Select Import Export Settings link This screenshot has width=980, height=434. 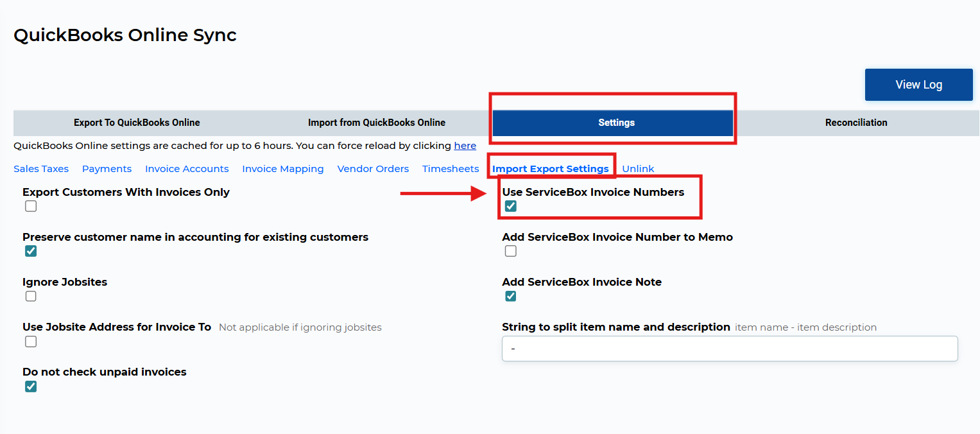tap(550, 169)
